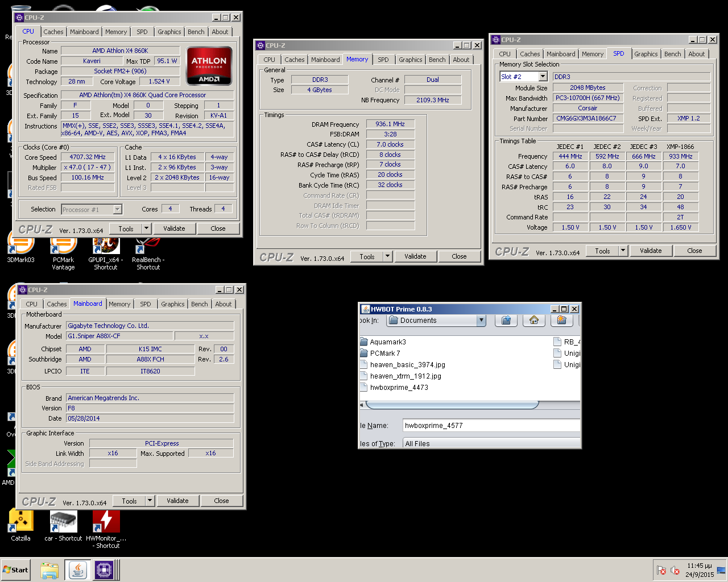Launch the HWMonitor shortcut icon
728x582 pixels.
tap(106, 529)
